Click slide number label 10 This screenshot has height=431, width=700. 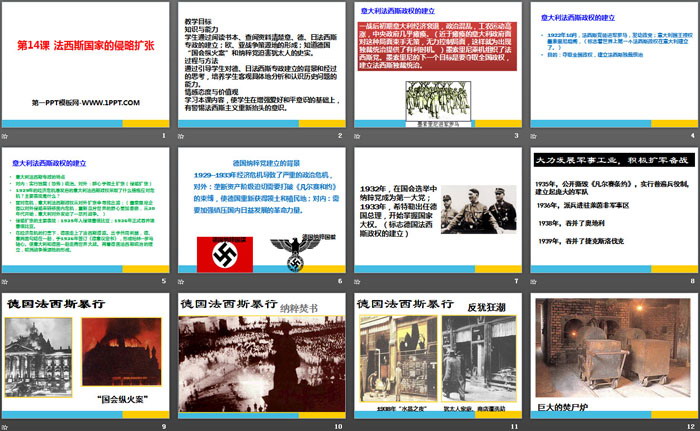pos(338,427)
